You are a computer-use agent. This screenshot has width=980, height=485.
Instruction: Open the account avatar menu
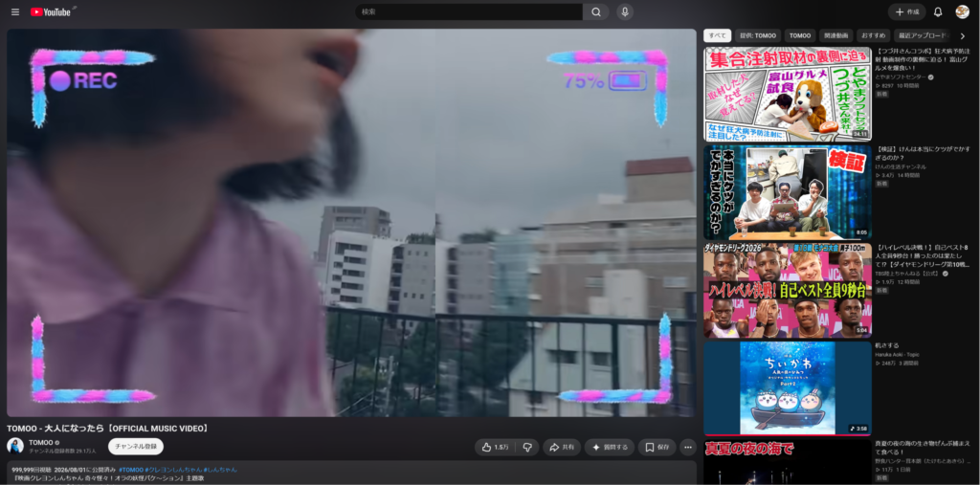point(963,11)
